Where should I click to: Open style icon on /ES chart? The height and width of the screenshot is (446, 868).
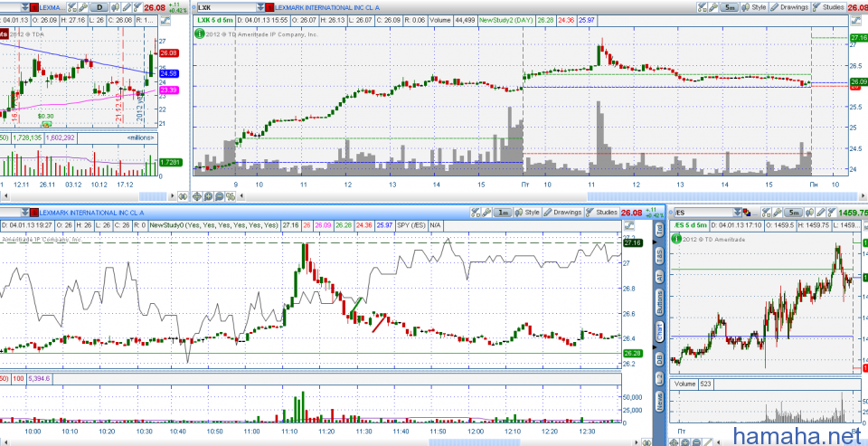pyautogui.click(x=810, y=213)
